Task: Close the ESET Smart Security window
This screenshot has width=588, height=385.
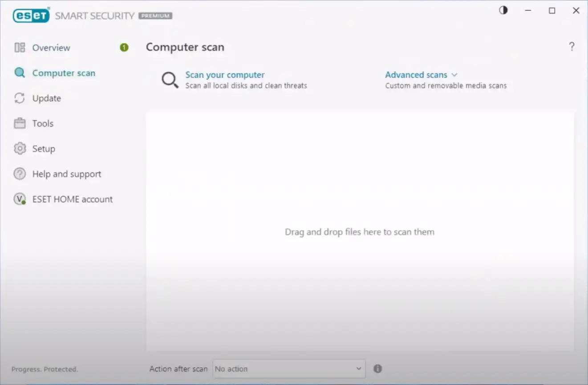Action: (x=576, y=11)
